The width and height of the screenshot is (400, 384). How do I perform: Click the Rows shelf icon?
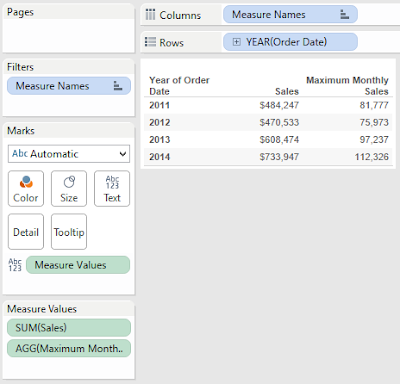click(150, 42)
